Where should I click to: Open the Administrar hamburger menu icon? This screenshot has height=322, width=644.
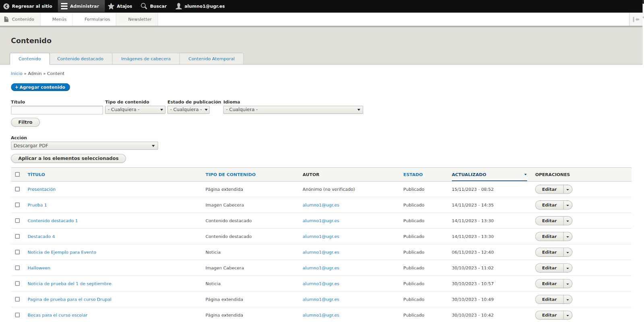click(x=64, y=6)
